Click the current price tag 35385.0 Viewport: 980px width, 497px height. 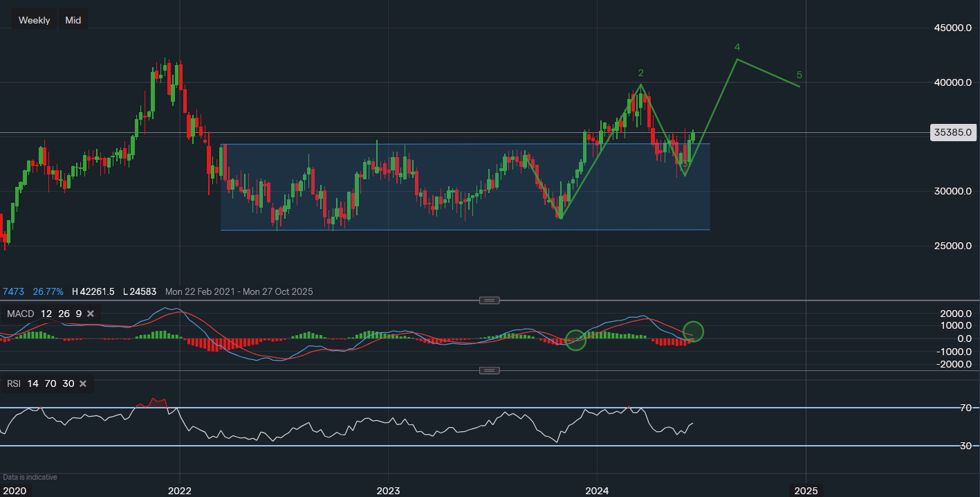(953, 132)
